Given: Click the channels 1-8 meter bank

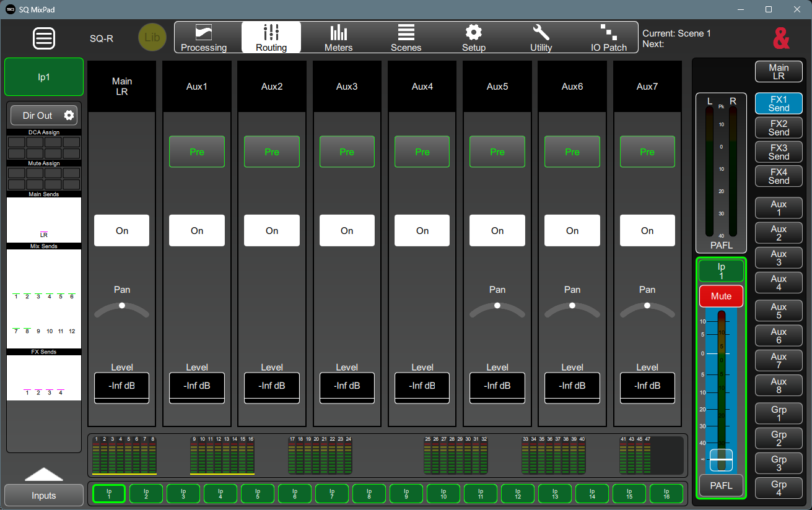Looking at the screenshot, I should coord(124,455).
